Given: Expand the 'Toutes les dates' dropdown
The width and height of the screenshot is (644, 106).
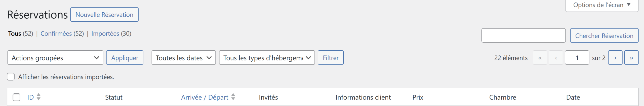Looking at the screenshot, I should click(183, 58).
